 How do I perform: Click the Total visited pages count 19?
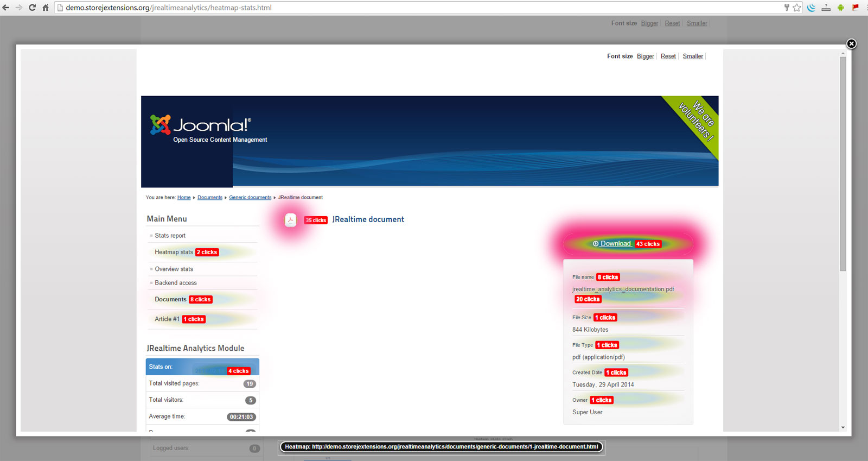tap(250, 384)
